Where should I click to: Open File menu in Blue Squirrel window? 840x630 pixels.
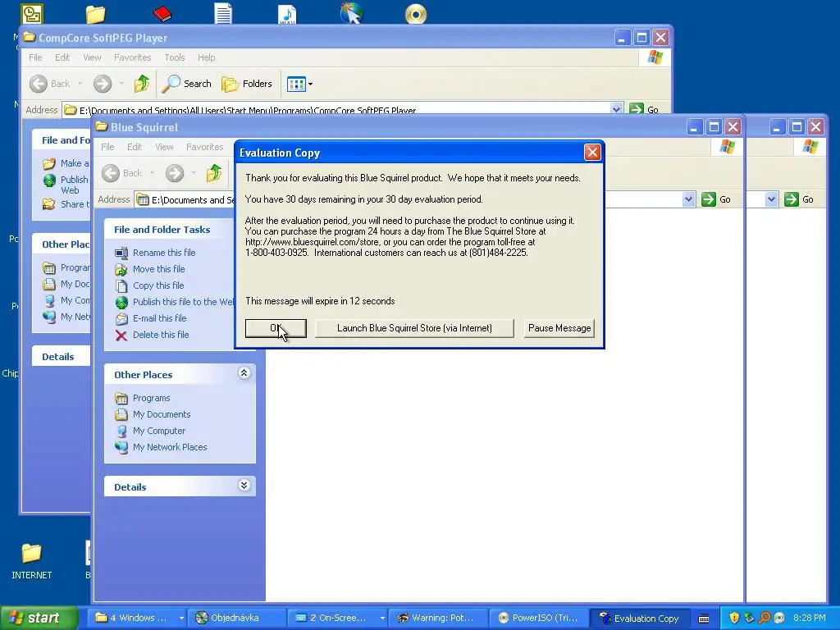(x=107, y=147)
